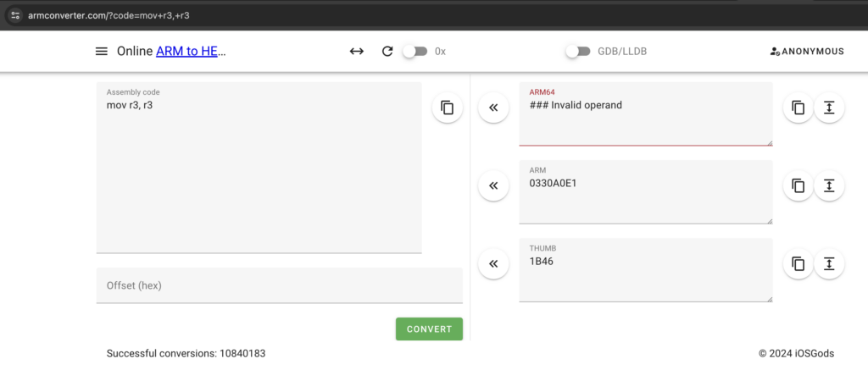Open the ARM to HEX link
The image size is (868, 370).
click(186, 52)
